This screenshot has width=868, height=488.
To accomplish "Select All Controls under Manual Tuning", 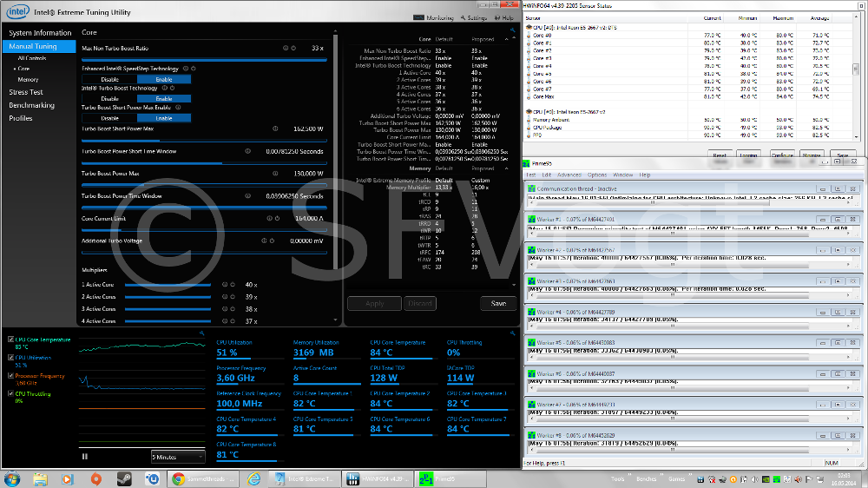I will click(31, 58).
